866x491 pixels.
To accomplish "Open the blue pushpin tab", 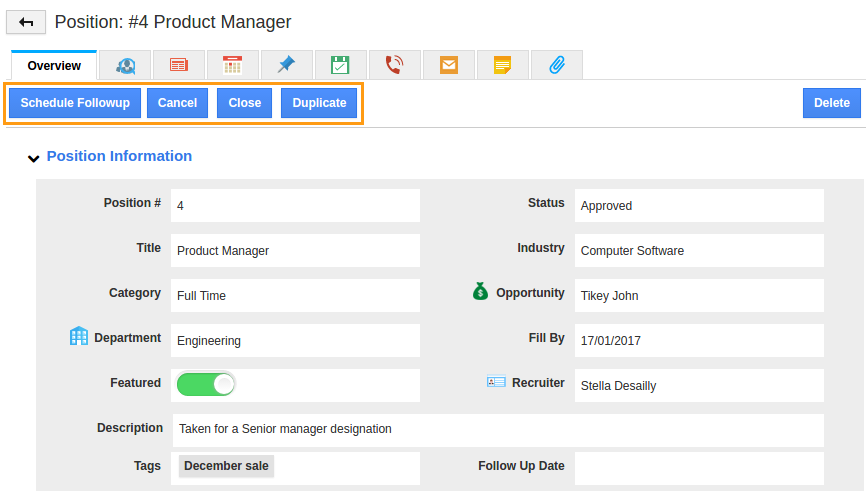I will click(x=287, y=65).
